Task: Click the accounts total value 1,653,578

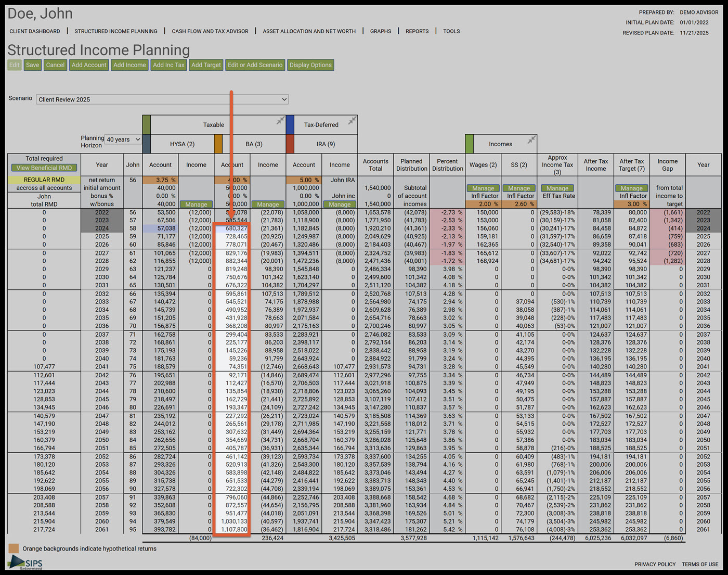Action: coord(378,212)
